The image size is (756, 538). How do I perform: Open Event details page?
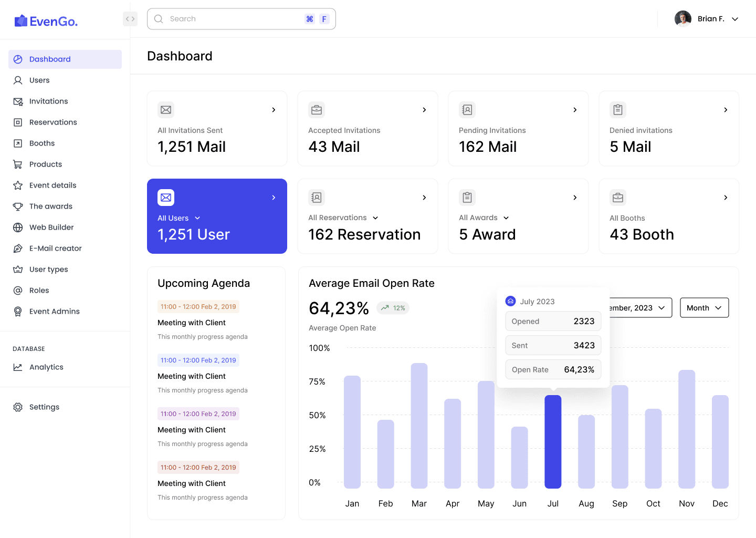point(65,185)
